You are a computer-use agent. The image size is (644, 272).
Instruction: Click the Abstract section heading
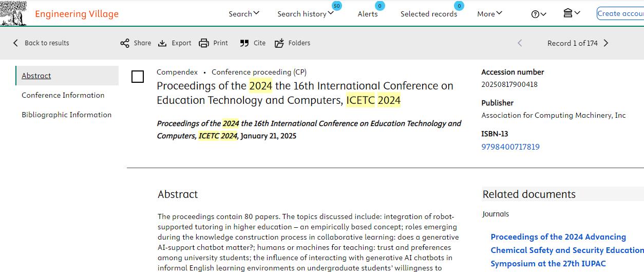pyautogui.click(x=178, y=194)
